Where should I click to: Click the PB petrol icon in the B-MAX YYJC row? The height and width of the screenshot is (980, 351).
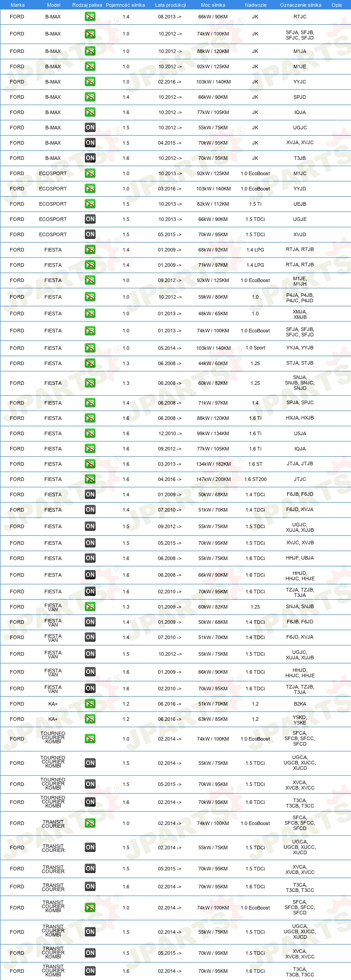[90, 82]
